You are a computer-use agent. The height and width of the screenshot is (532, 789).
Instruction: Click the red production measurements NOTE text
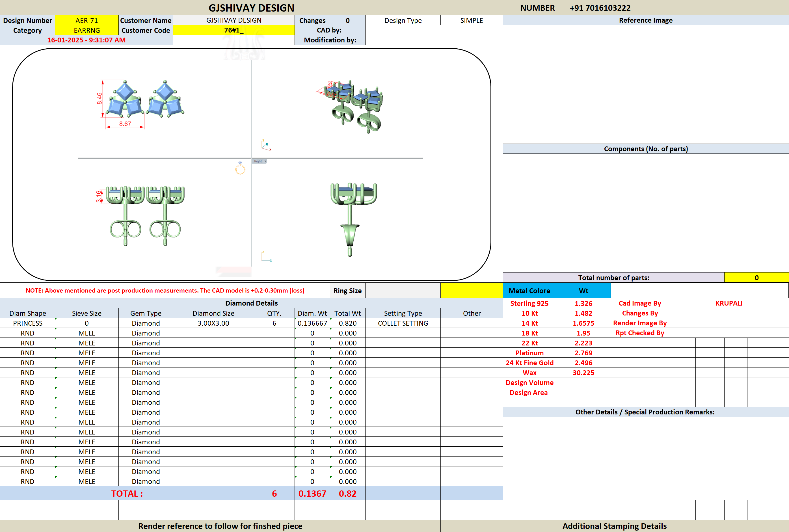tap(165, 290)
